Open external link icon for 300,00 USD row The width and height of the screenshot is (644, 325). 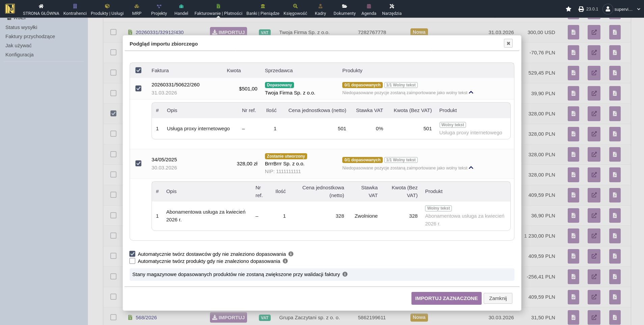click(594, 32)
